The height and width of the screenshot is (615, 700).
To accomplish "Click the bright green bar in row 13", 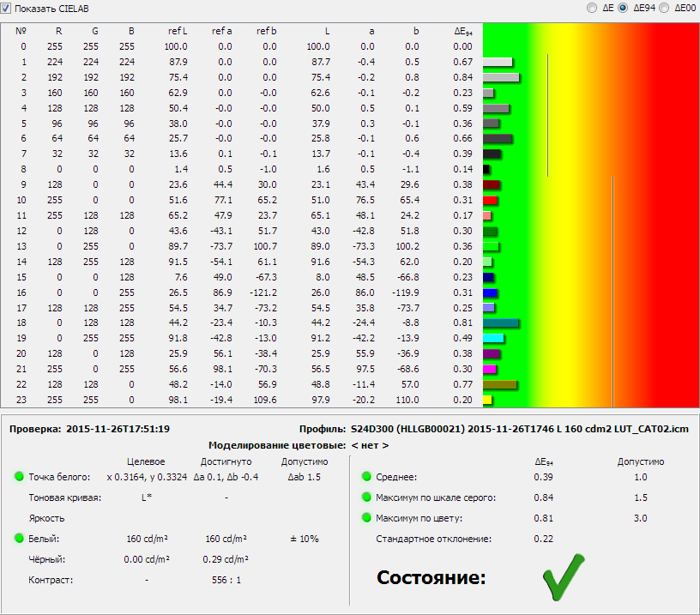I will (491, 246).
